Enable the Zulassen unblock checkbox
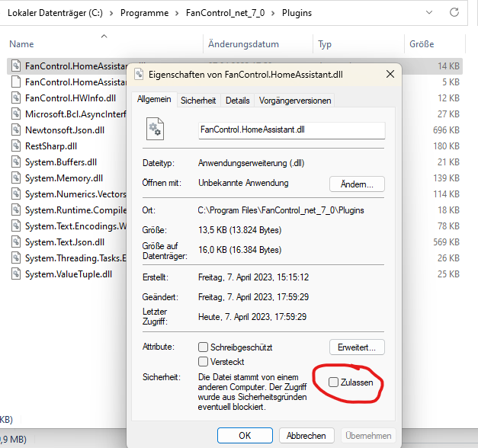478x448 pixels. pos(333,382)
